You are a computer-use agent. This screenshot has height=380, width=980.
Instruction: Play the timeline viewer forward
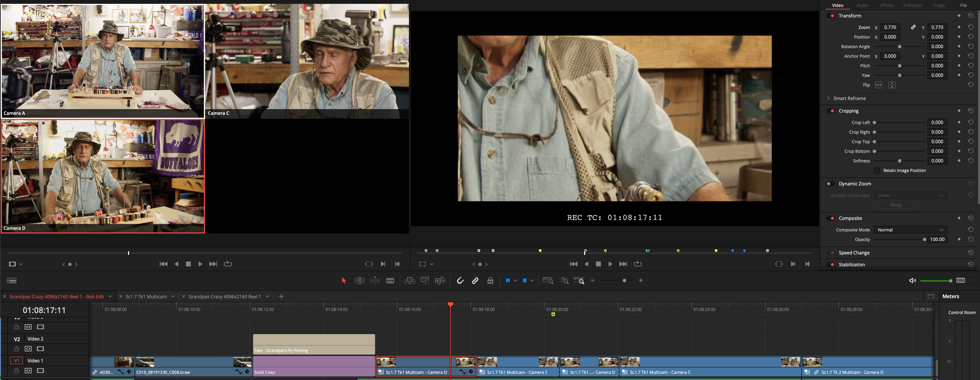point(610,264)
